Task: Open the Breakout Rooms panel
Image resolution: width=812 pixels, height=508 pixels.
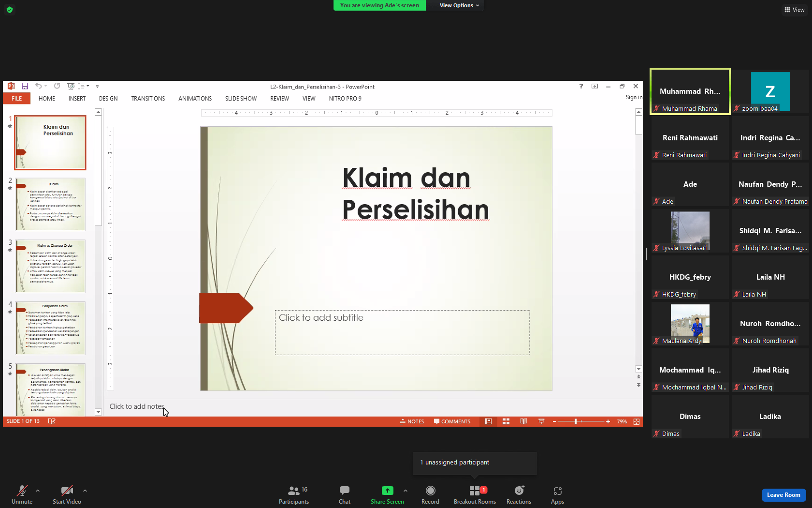Action: [475, 494]
